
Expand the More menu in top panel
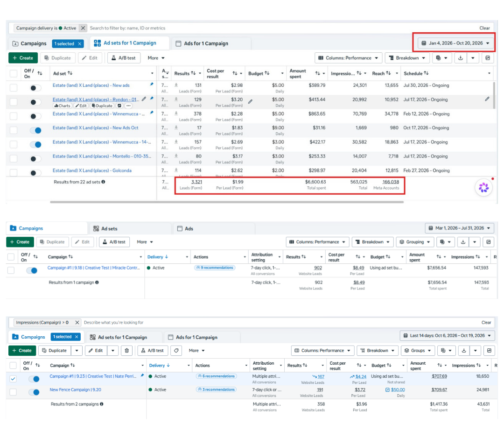click(x=156, y=58)
